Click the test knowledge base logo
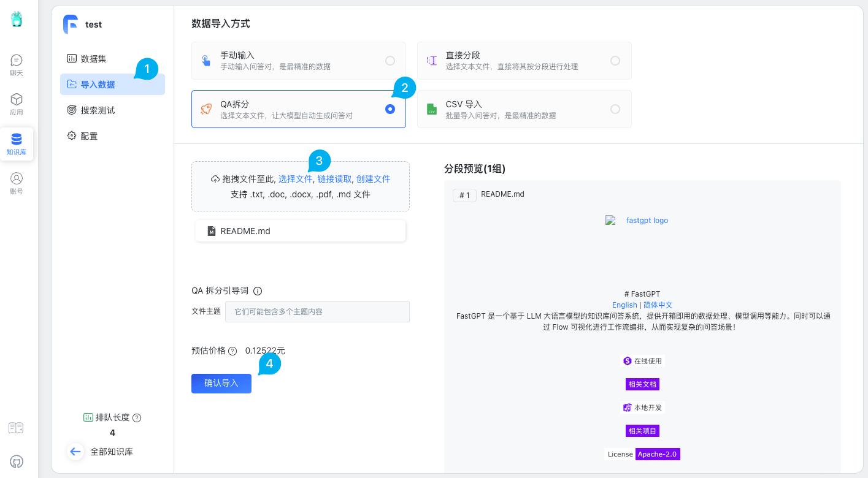Image resolution: width=868 pixels, height=478 pixels. (x=71, y=24)
